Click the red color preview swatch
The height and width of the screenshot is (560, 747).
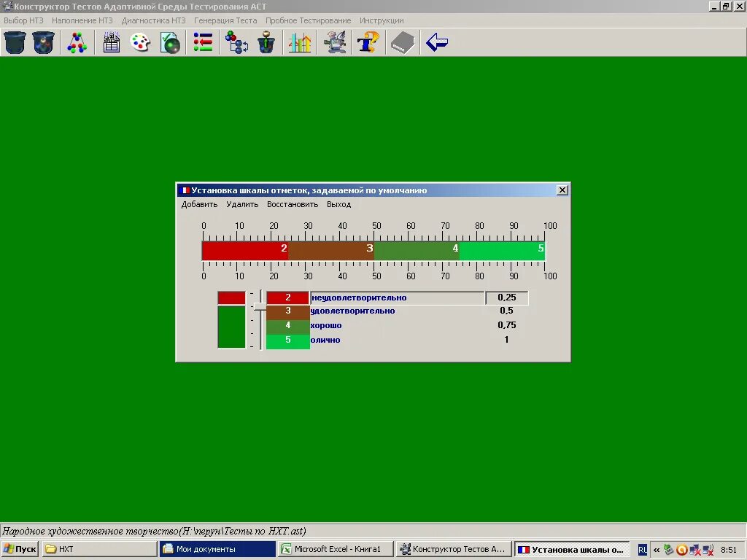231,297
